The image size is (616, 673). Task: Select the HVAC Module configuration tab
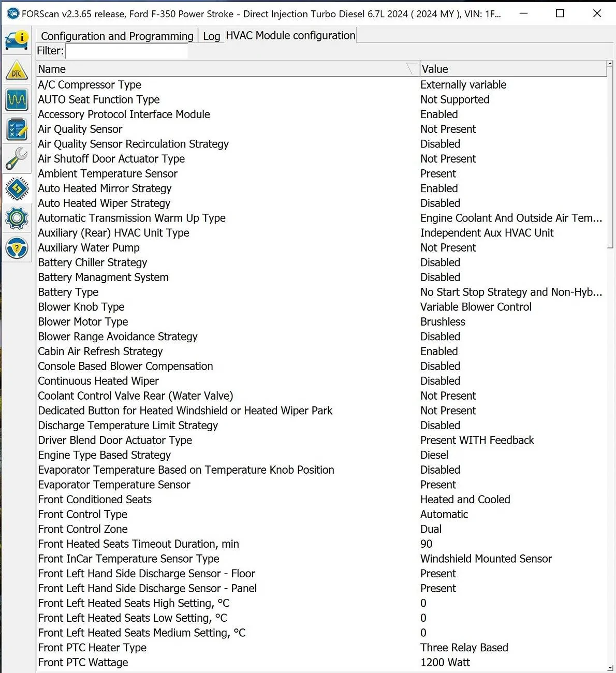coord(290,36)
